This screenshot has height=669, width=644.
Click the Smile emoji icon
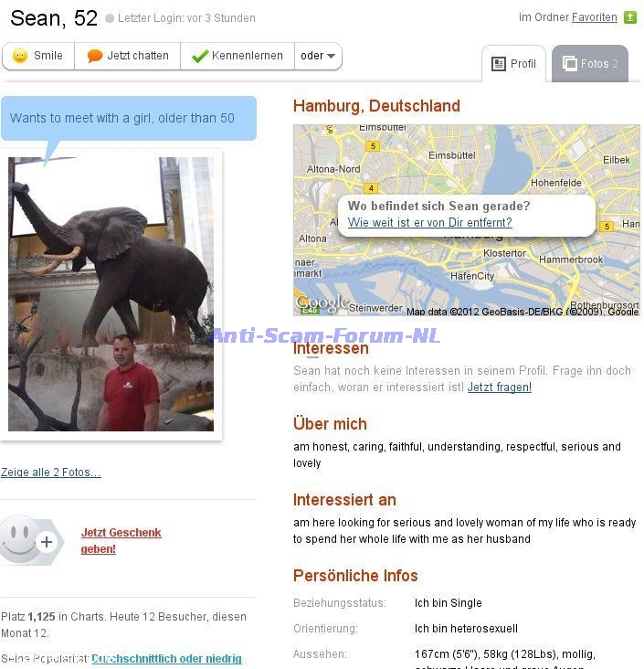[19, 56]
